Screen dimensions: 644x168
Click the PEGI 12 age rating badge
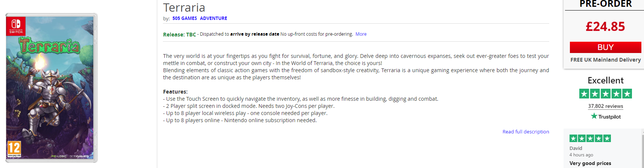point(14,149)
